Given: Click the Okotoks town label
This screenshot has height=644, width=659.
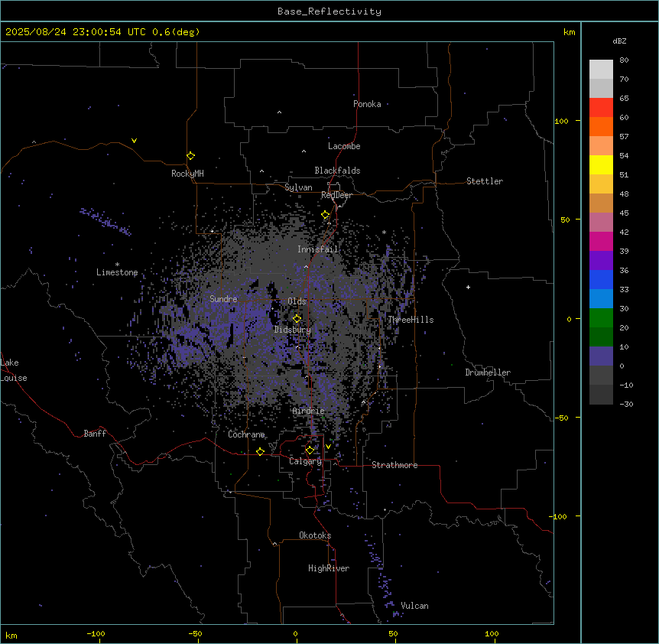Looking at the screenshot, I should [315, 535].
